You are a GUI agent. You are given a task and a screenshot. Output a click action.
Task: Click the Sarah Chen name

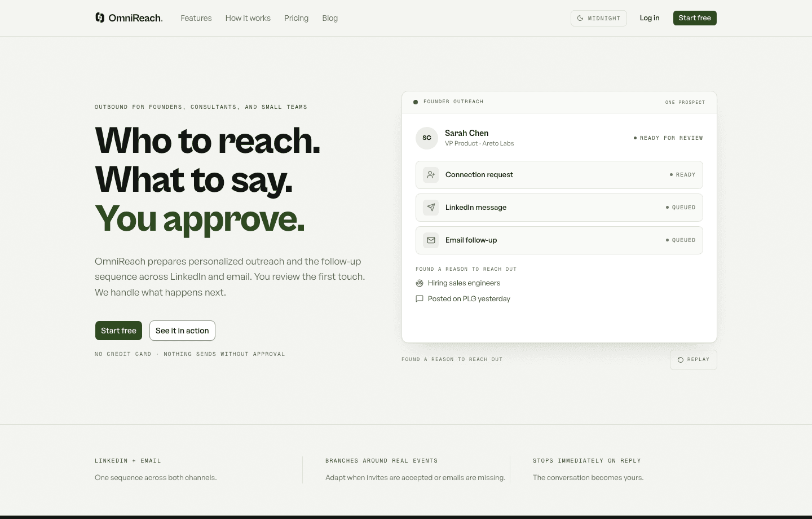click(467, 133)
